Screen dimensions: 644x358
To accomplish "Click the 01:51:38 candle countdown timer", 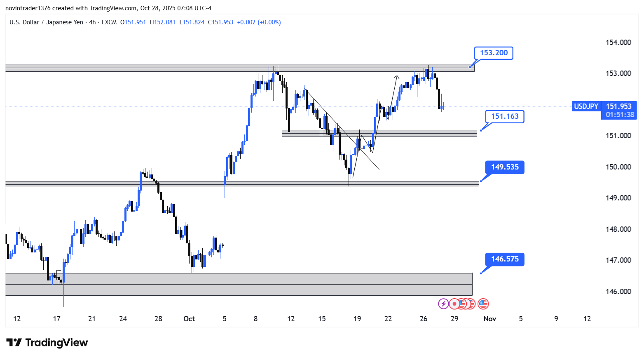I will [x=620, y=115].
